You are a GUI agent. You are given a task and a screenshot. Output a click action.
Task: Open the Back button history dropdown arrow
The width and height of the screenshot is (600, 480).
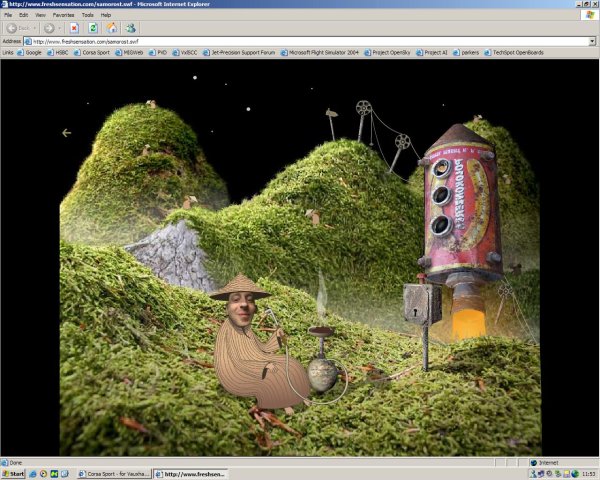point(37,28)
